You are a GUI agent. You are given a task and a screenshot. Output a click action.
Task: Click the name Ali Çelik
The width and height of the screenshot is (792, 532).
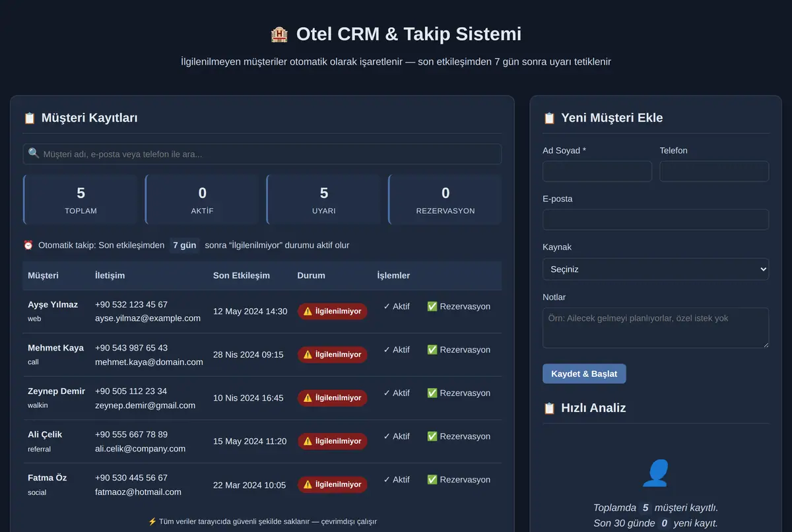(45, 434)
